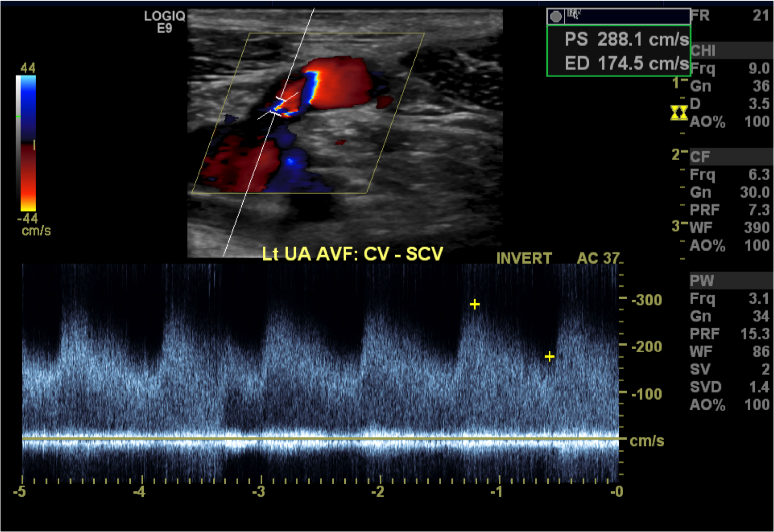774x532 pixels.
Task: Toggle the INVERT spectrum indicator
Action: pos(524,258)
